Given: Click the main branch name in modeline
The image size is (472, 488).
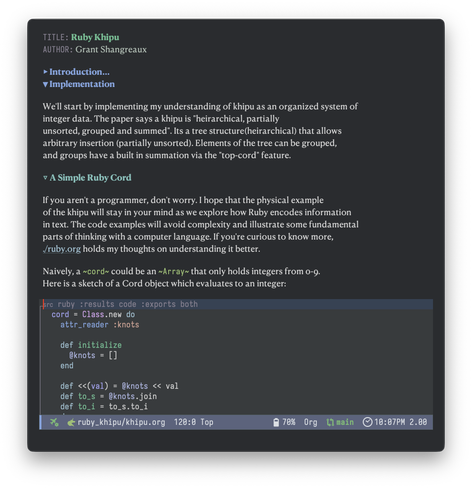Looking at the screenshot, I should [x=345, y=422].
